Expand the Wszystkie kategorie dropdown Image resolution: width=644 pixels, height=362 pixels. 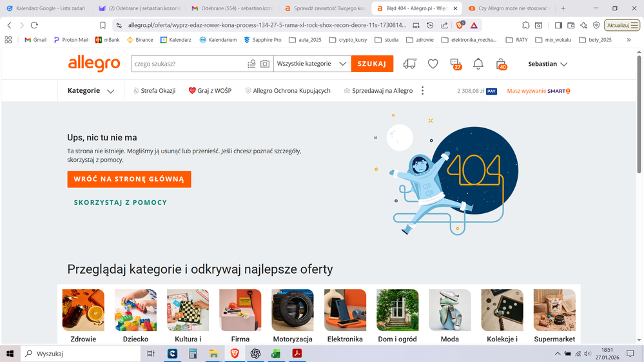coord(312,64)
